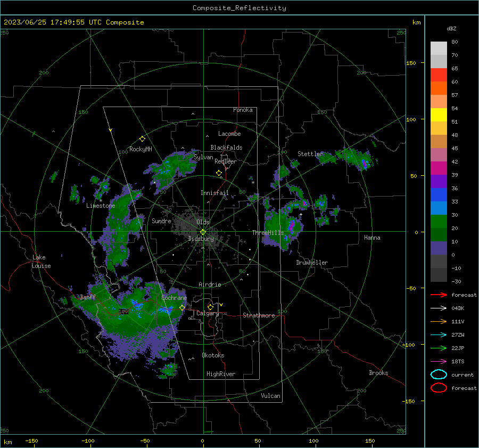Click the Brooks label

378,373
